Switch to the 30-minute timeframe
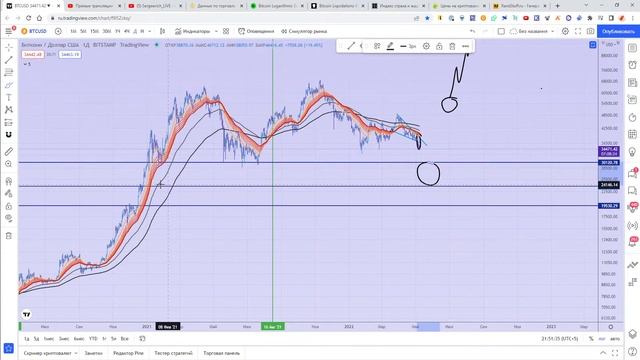This screenshot has height=360, width=640. tap(107, 31)
